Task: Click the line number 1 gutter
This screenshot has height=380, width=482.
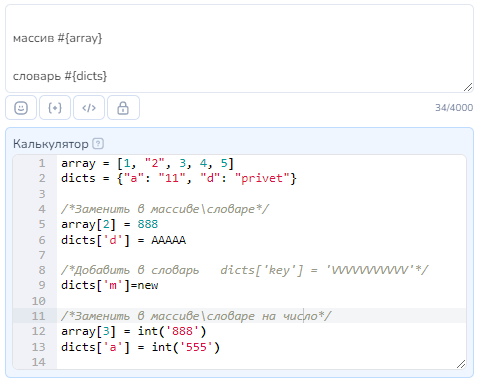Action: [42, 163]
